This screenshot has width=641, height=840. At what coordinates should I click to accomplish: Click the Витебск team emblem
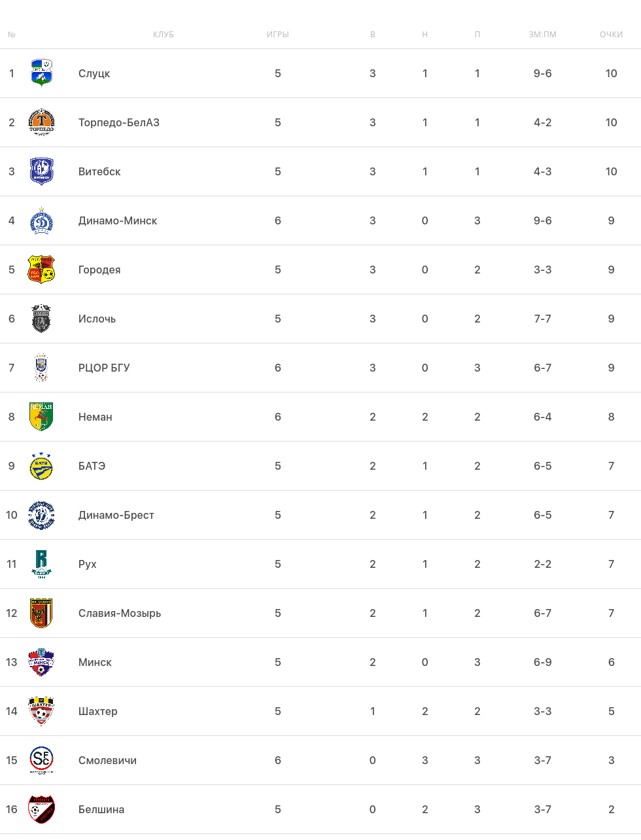(41, 171)
